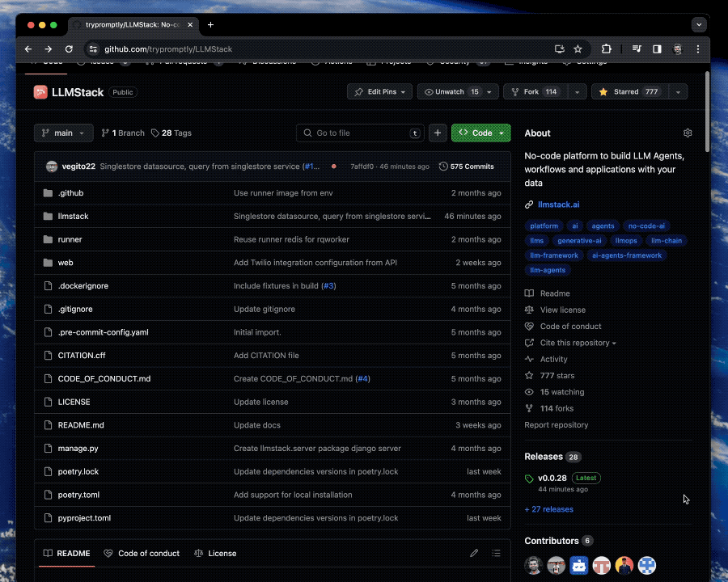Image resolution: width=728 pixels, height=582 pixels.
Task: Open the llmstack.ai website link
Action: tap(558, 205)
